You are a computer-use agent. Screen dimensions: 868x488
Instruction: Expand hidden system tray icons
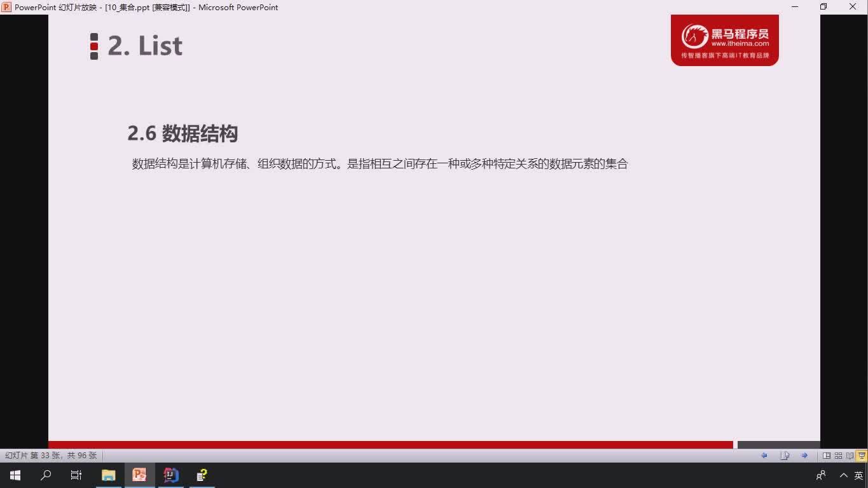coord(843,475)
